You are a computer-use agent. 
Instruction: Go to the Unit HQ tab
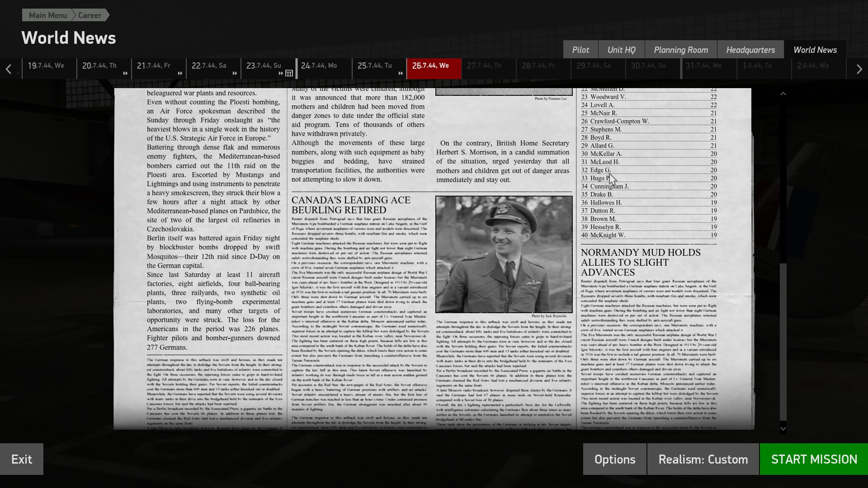click(621, 50)
